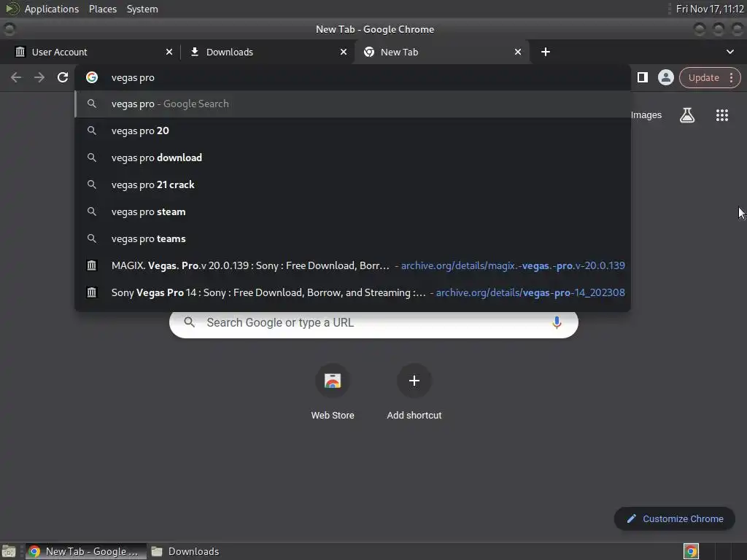The image size is (747, 560).
Task: Click show desktop icon in bottom panel
Action: [9, 551]
